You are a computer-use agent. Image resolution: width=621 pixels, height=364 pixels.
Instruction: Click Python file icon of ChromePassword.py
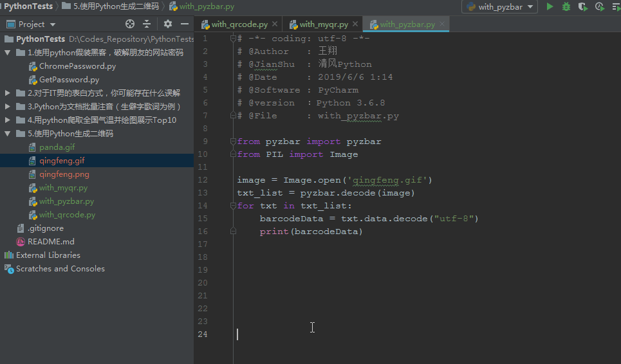coord(32,66)
